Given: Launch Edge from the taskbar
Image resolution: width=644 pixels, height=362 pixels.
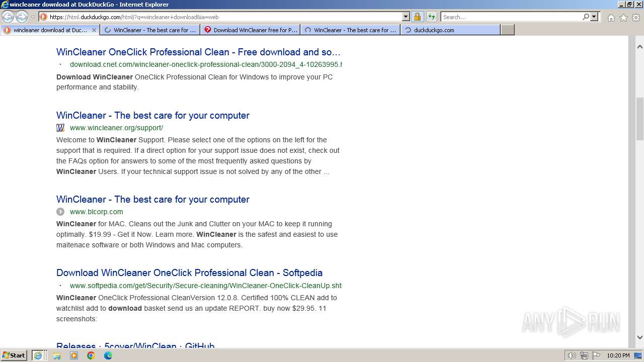Looking at the screenshot, I should [x=108, y=355].
